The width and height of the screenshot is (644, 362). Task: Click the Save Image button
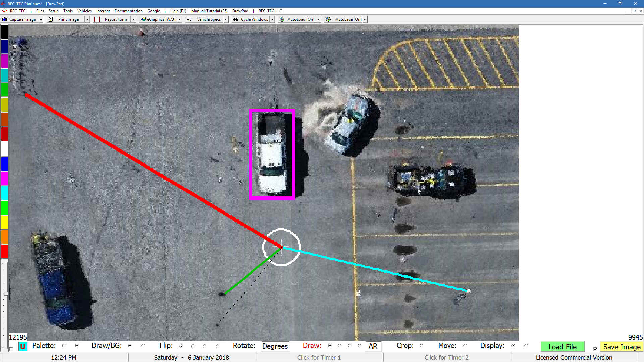[x=622, y=347]
